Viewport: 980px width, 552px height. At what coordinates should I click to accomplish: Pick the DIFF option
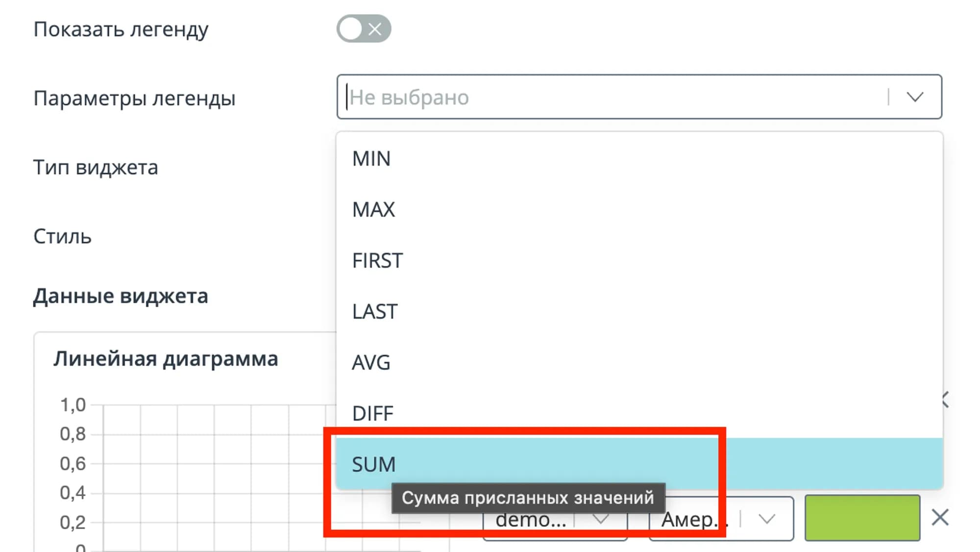[x=373, y=414]
